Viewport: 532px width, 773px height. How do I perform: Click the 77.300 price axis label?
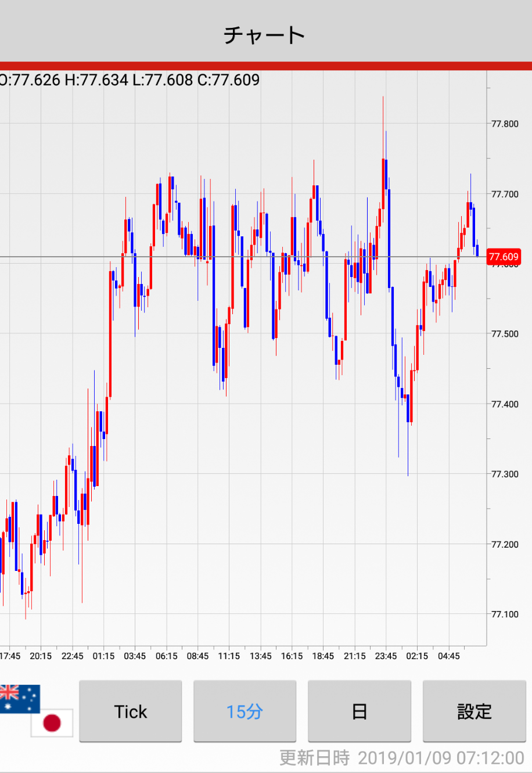(x=505, y=474)
